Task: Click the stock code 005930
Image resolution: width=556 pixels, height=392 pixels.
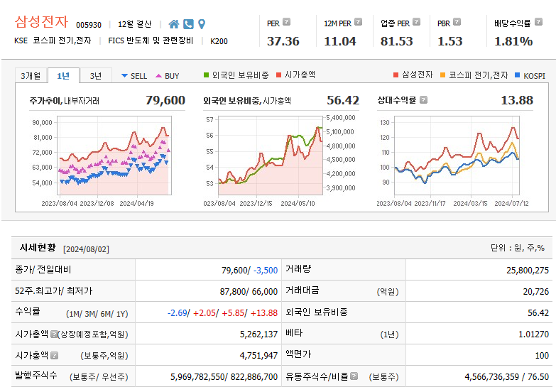Action: click(x=89, y=25)
